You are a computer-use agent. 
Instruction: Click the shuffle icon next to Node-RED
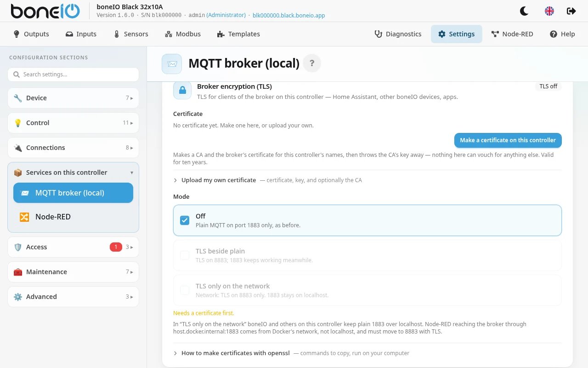pos(24,217)
